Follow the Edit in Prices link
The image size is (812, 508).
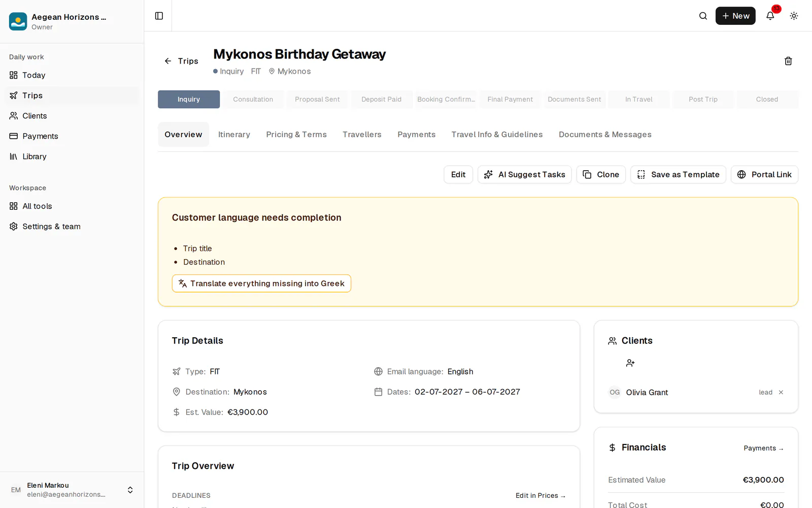pos(540,496)
